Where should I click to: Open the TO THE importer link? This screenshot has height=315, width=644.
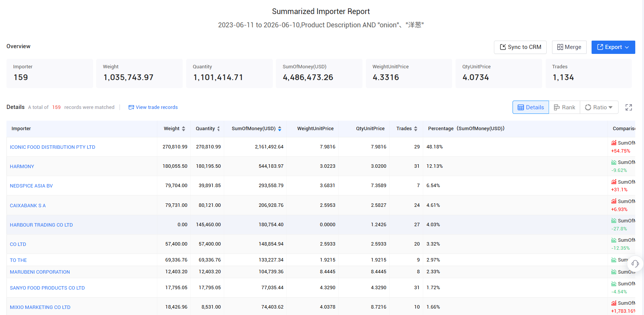(x=18, y=260)
